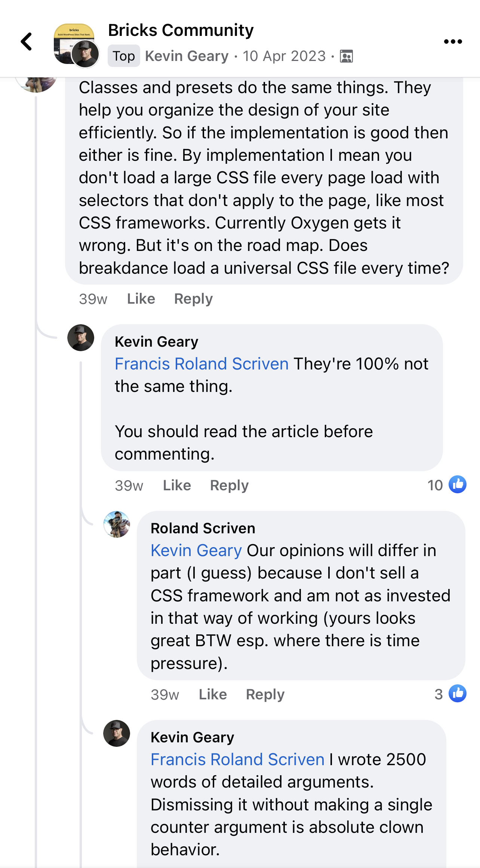This screenshot has width=480, height=868.
Task: Open Kevin Geary's avatar on last reply
Action: click(117, 733)
